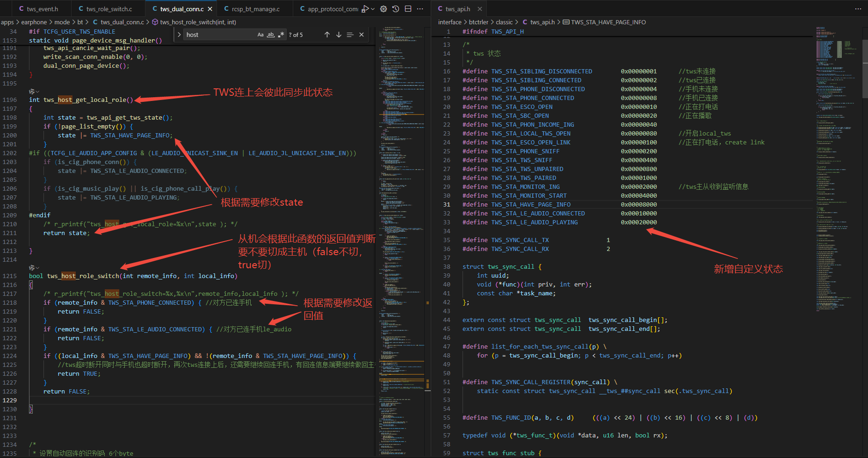Toggle Match Whole Word in the find widget
Image resolution: width=868 pixels, height=458 pixels.
(271, 35)
